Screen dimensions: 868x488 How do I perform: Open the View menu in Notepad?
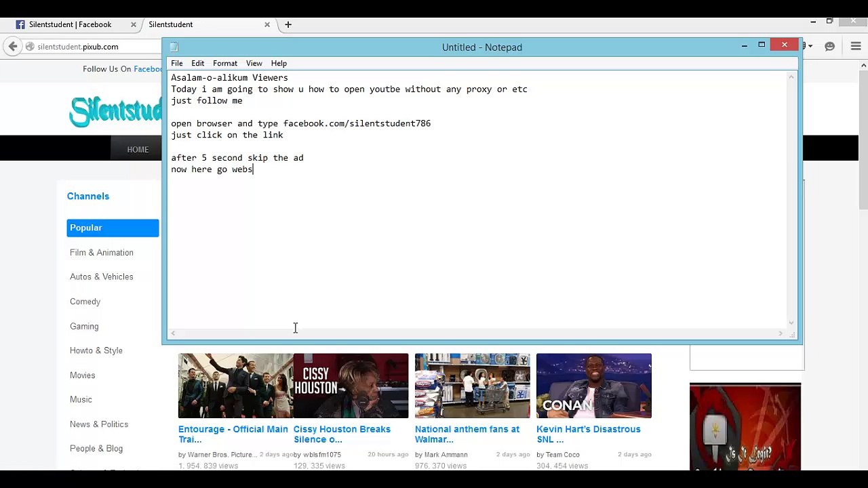(x=254, y=63)
